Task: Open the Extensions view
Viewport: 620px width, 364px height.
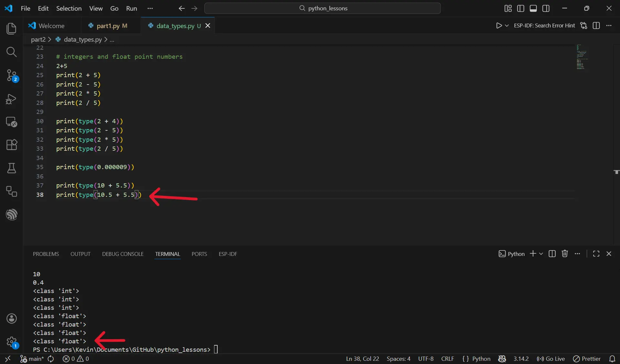Action: (x=12, y=145)
